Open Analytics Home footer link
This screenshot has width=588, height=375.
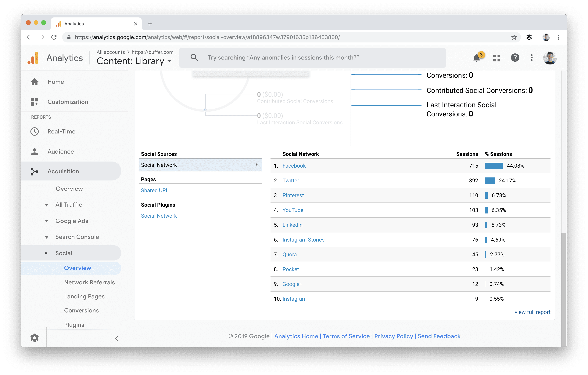click(296, 336)
